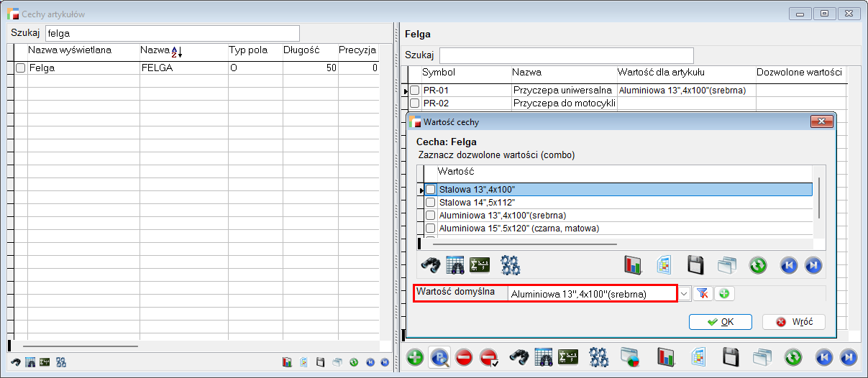Click the binoculars search icon in the dialog

pos(432,265)
